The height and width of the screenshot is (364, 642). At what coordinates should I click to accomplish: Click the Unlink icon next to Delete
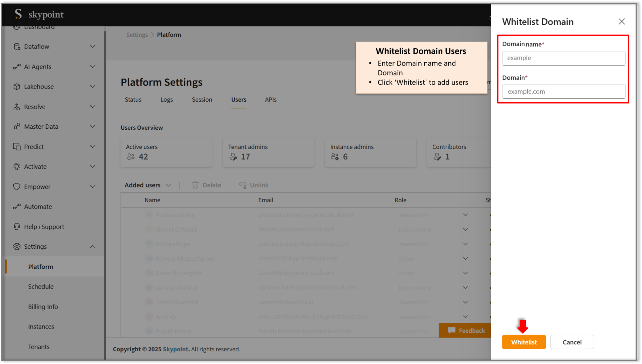243,185
